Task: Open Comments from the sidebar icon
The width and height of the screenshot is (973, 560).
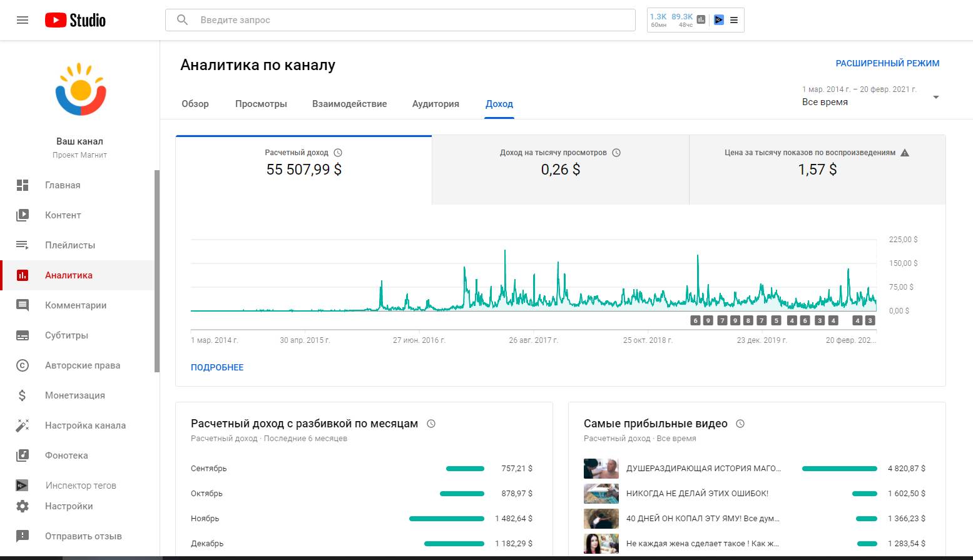Action: coord(23,305)
